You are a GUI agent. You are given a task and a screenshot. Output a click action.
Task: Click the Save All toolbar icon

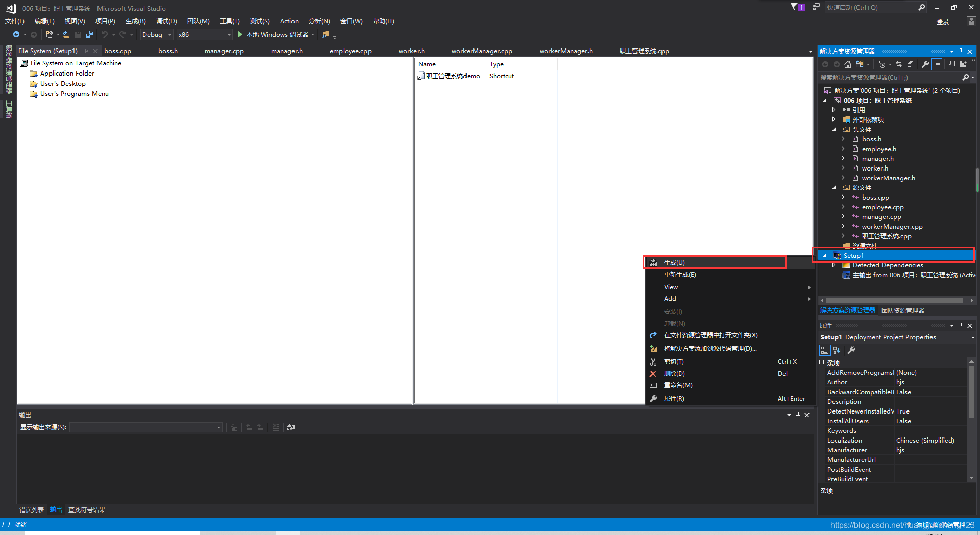click(x=89, y=35)
